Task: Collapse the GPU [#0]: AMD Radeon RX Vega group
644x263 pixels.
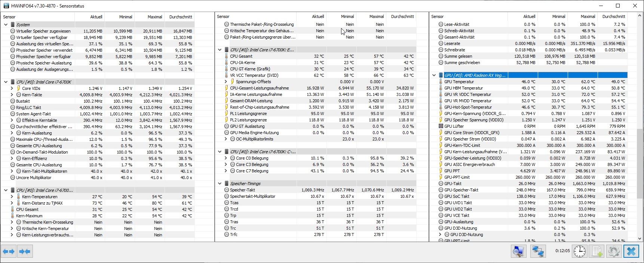Action: coord(434,75)
